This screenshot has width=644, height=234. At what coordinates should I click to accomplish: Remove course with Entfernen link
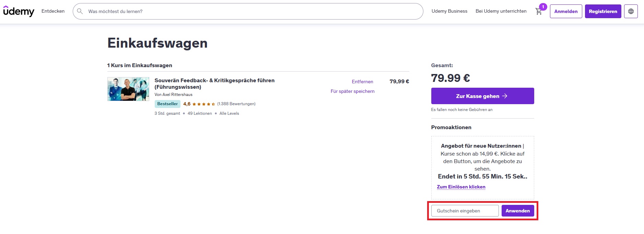[x=362, y=82]
